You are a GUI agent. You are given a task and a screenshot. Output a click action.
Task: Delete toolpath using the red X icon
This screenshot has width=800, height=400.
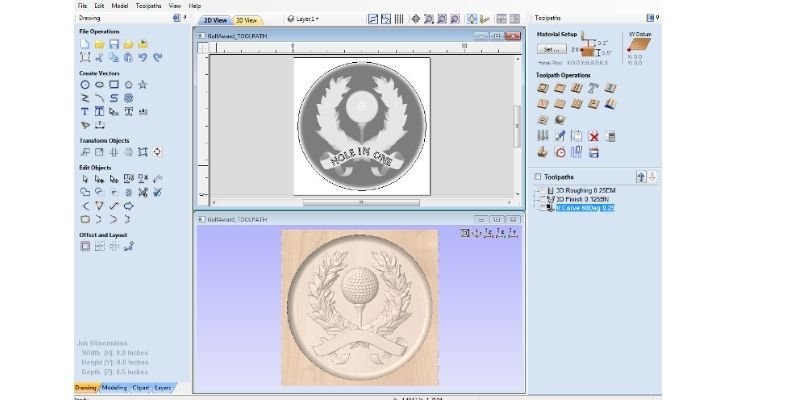tap(593, 136)
